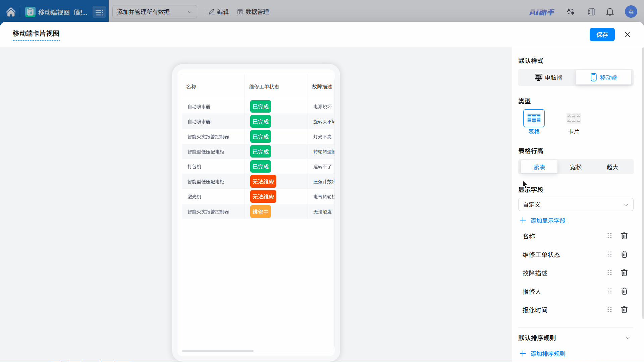Open the AI助手 assistant

(542, 12)
